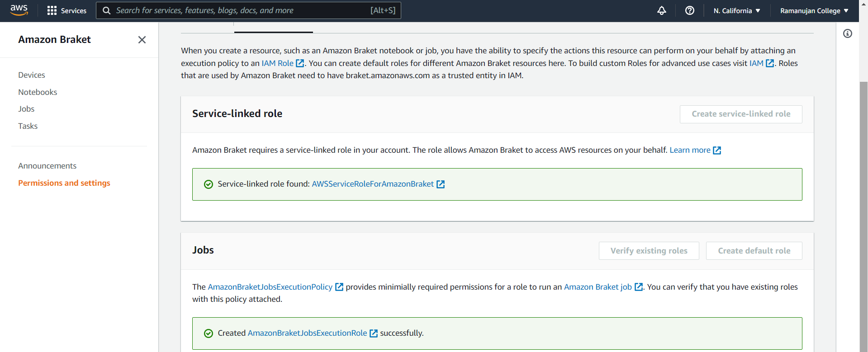Click Verify existing roles button
This screenshot has height=352, width=868.
[649, 251]
